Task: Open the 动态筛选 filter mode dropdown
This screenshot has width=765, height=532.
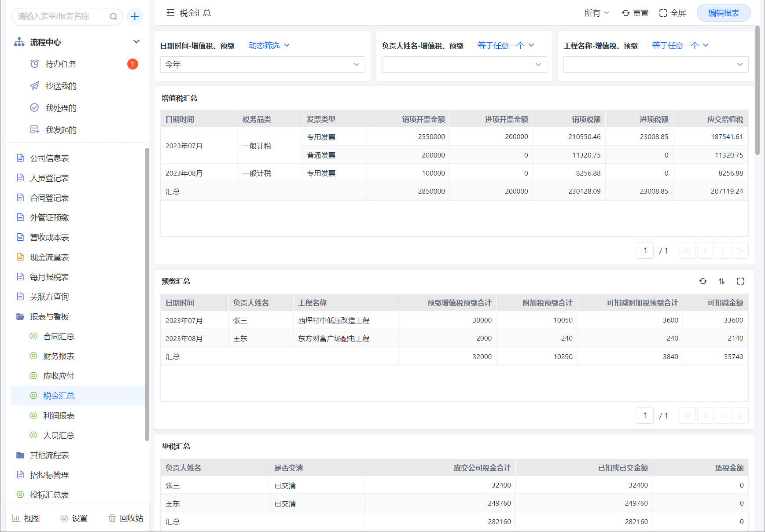Action: click(269, 45)
